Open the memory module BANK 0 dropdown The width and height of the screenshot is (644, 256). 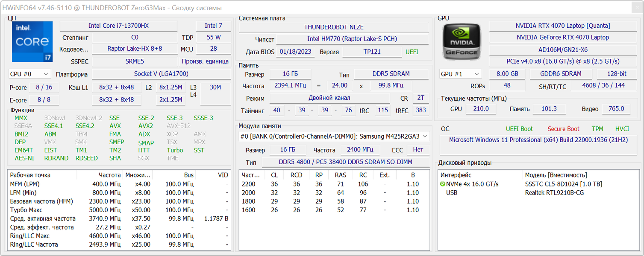334,136
